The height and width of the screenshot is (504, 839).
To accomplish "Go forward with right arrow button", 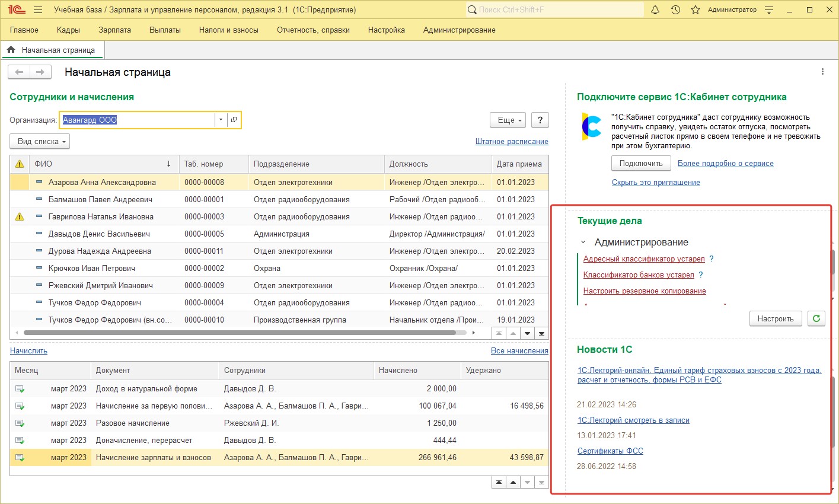I will coord(40,72).
